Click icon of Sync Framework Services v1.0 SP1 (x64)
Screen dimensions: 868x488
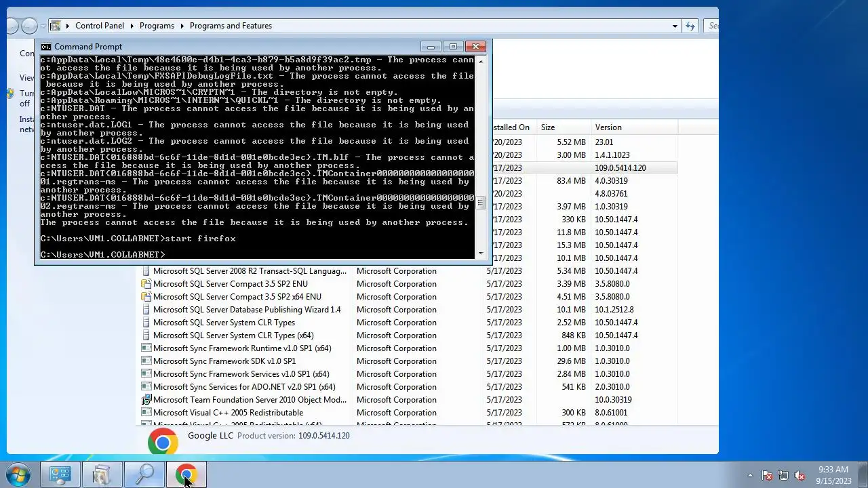(146, 374)
